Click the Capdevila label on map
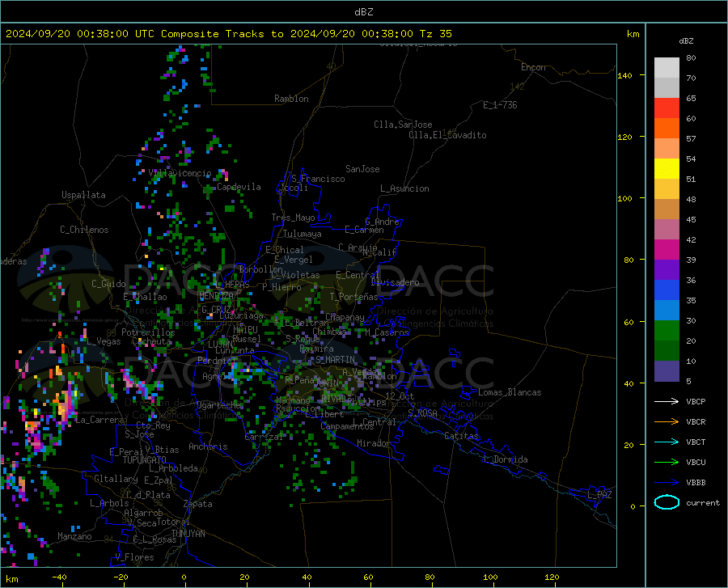728x588 pixels. 239,187
